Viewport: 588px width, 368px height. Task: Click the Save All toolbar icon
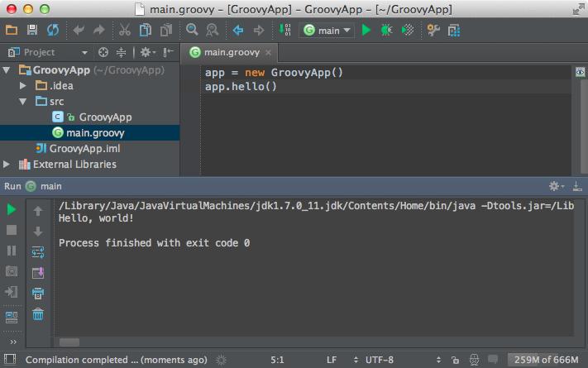coord(32,30)
